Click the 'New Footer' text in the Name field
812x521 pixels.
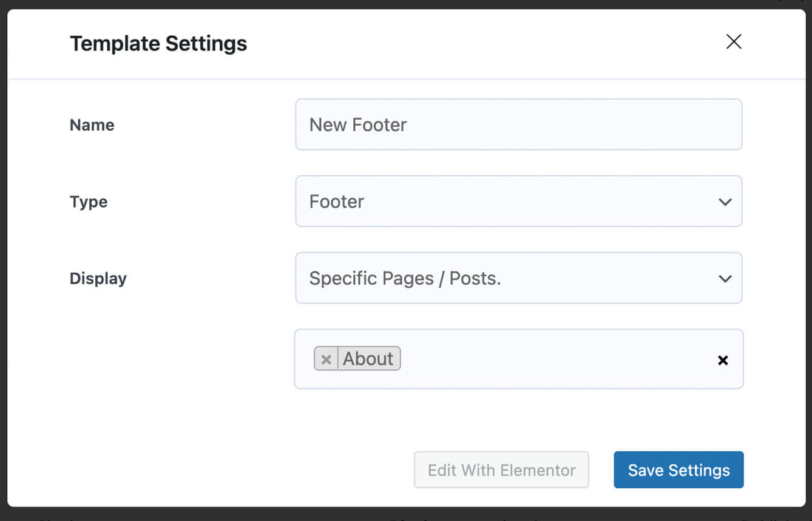point(358,125)
